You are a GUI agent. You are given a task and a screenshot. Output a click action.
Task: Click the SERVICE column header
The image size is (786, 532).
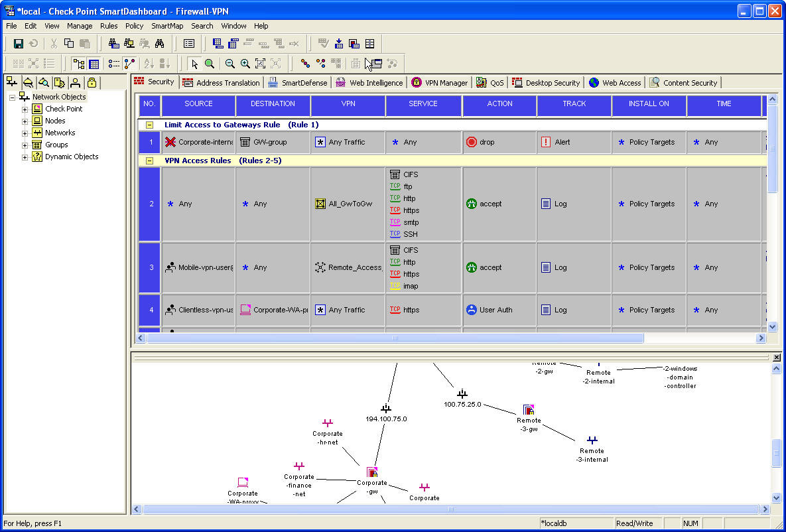pyautogui.click(x=423, y=103)
